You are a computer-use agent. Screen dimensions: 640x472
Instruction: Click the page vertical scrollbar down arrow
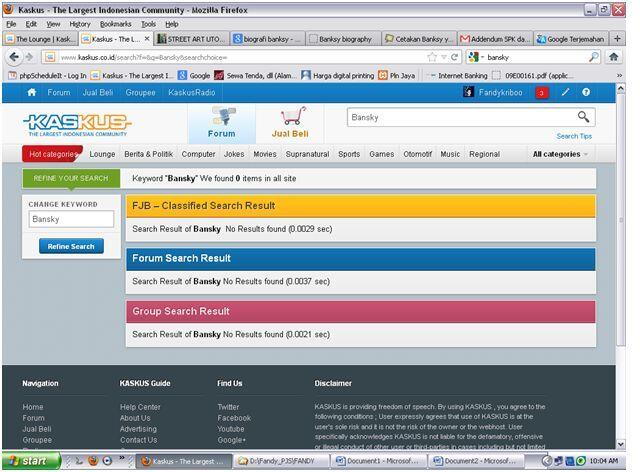620,444
